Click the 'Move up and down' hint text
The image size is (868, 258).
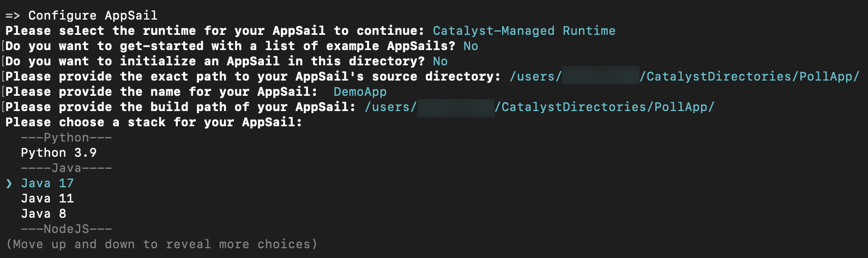pyautogui.click(x=161, y=244)
